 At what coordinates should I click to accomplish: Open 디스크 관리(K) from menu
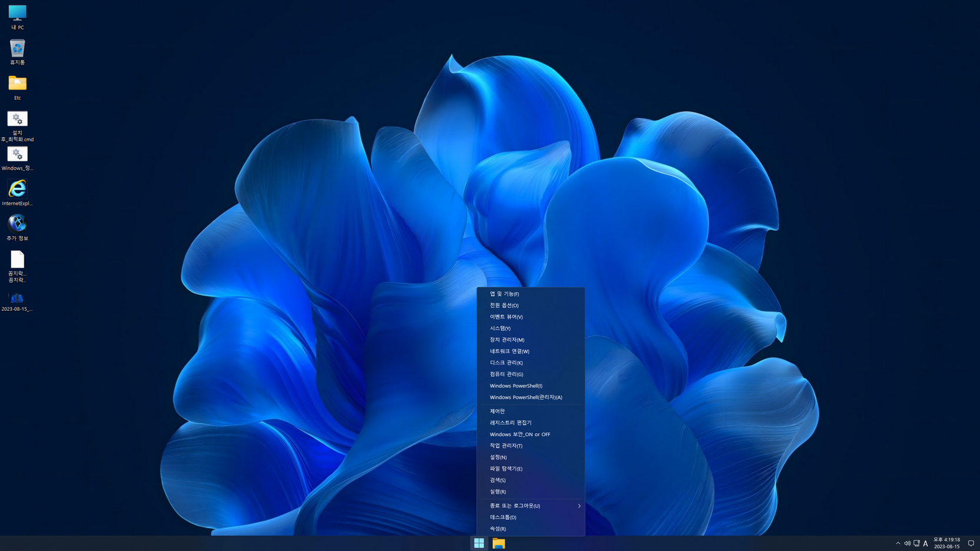(x=531, y=363)
